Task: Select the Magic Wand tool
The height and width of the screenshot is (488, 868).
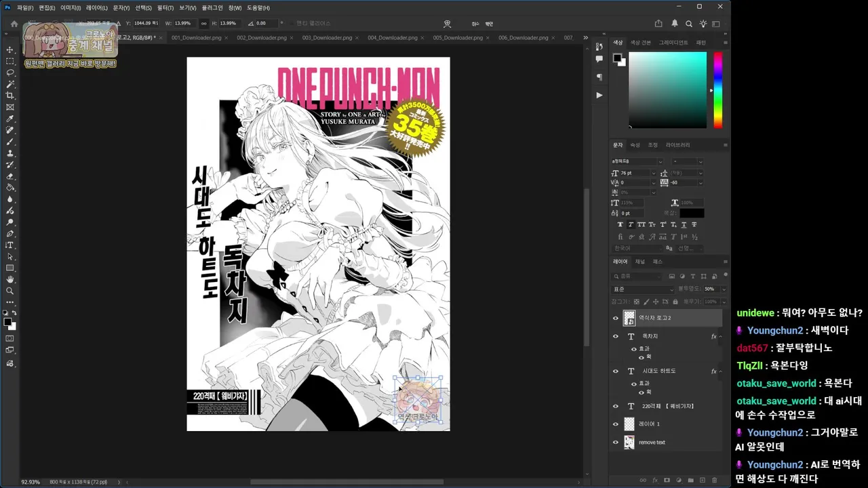Action: coord(9,84)
